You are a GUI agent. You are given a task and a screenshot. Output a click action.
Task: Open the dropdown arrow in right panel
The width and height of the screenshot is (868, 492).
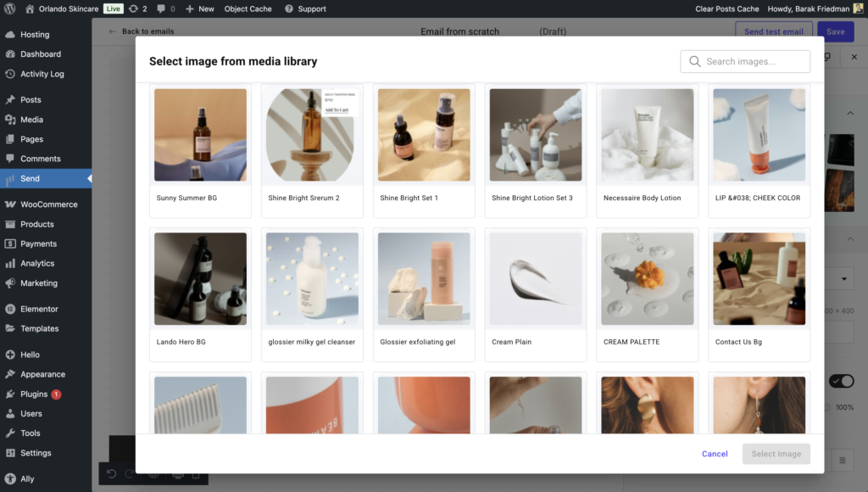(x=844, y=279)
